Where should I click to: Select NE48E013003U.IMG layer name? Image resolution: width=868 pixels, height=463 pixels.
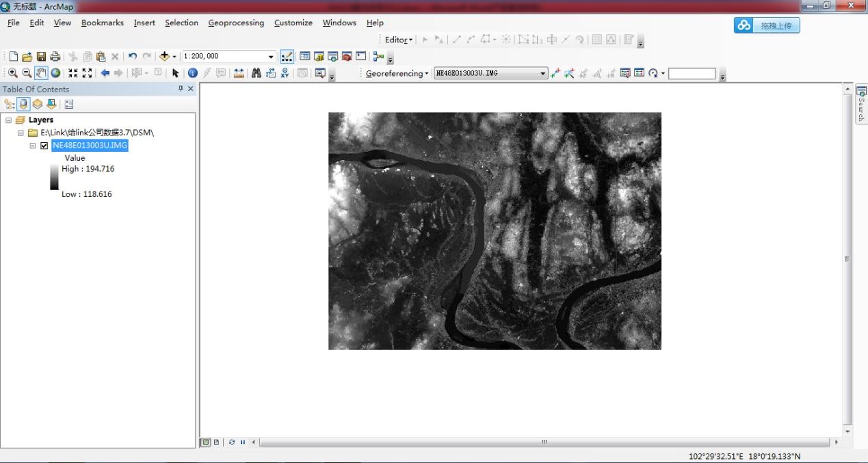pyautogui.click(x=90, y=146)
